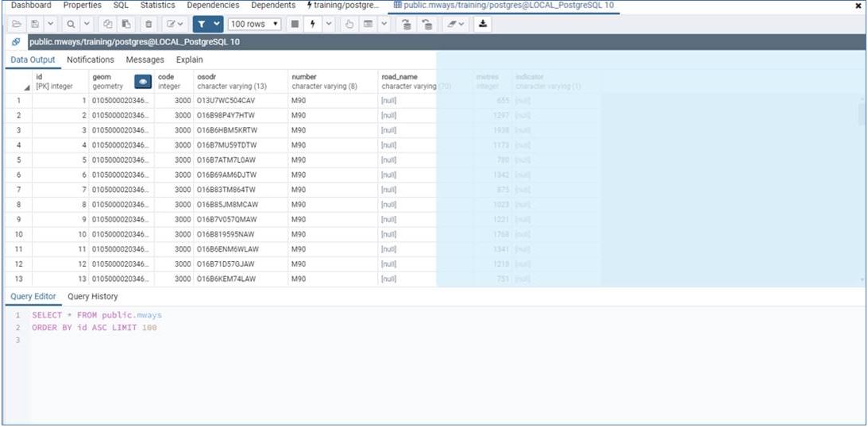868x427 pixels.
Task: Click the Download as CSV icon
Action: (x=483, y=24)
